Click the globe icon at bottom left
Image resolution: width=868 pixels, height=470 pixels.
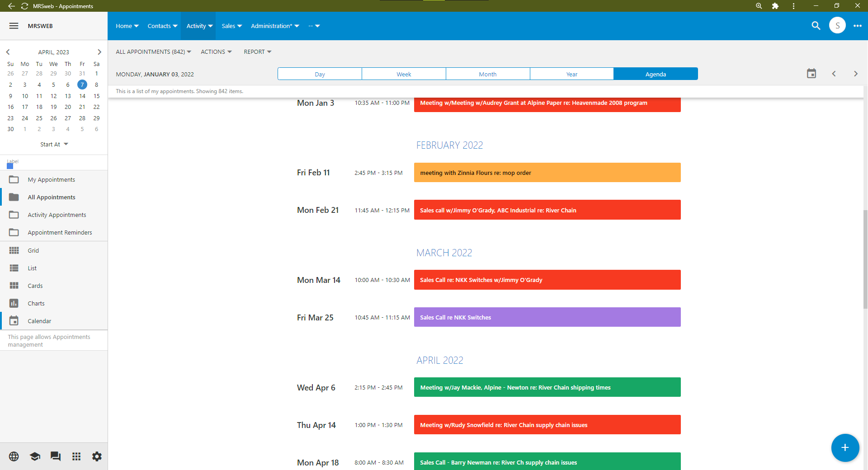pos(14,456)
